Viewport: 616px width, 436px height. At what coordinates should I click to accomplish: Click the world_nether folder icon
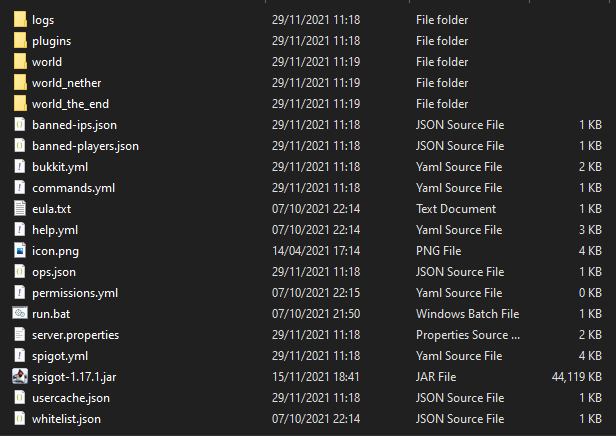pyautogui.click(x=20, y=83)
